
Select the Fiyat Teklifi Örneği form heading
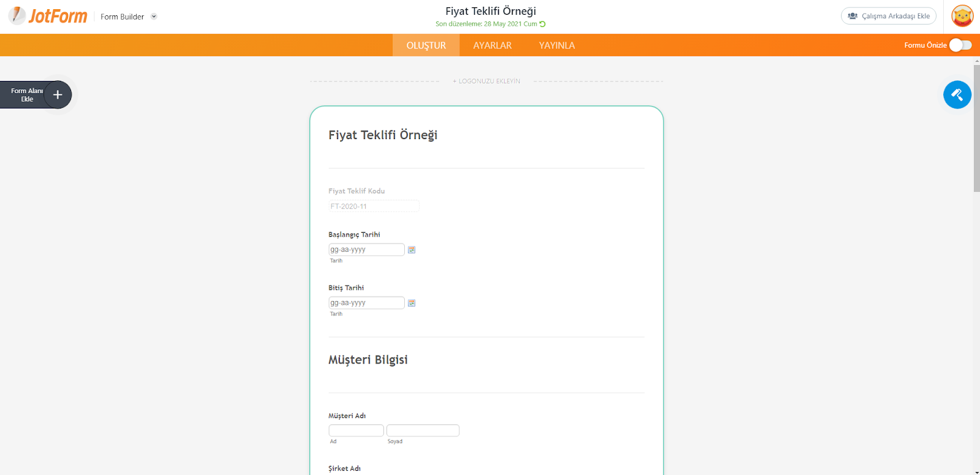click(383, 135)
